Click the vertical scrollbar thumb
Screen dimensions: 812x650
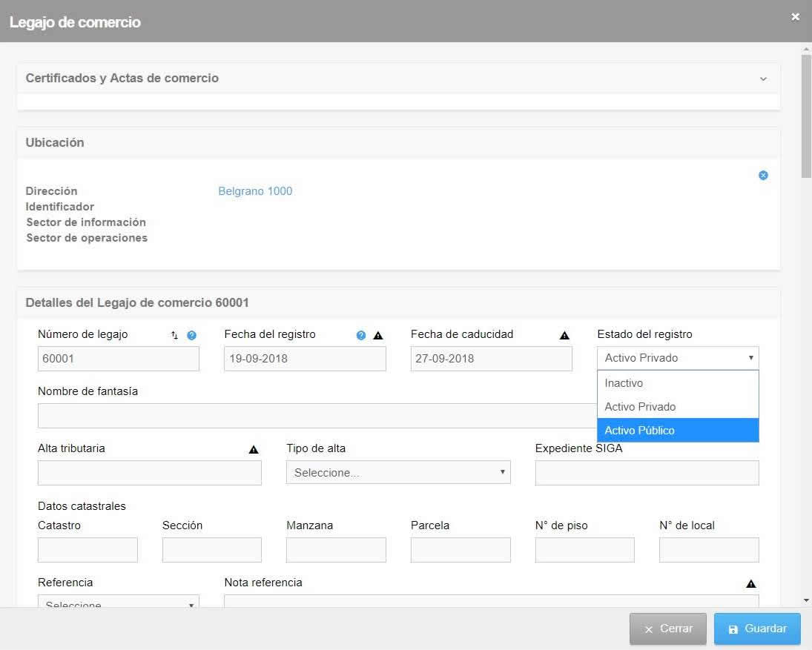[806, 116]
